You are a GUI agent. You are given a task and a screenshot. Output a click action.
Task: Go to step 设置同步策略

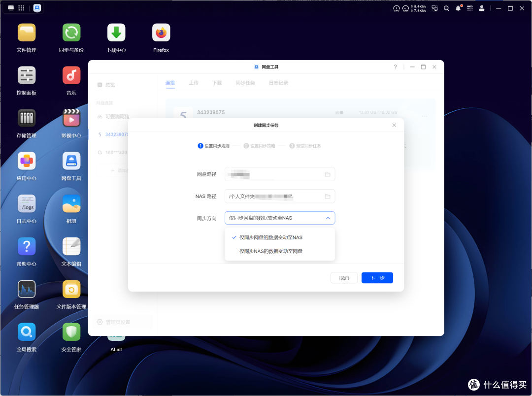click(259, 146)
